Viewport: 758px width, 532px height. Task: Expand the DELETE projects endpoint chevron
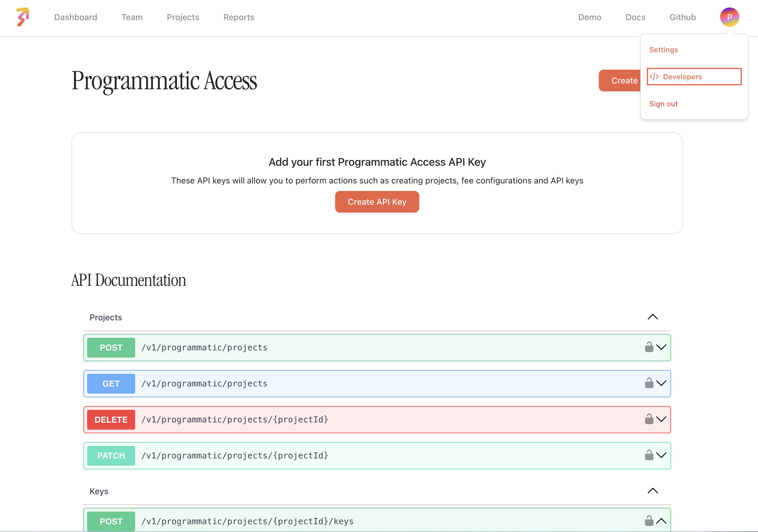point(661,419)
